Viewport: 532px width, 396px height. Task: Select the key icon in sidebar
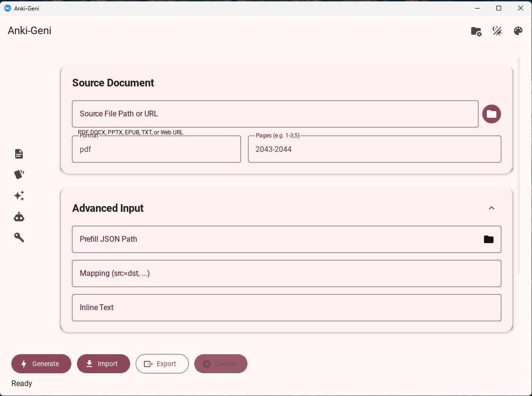[19, 237]
